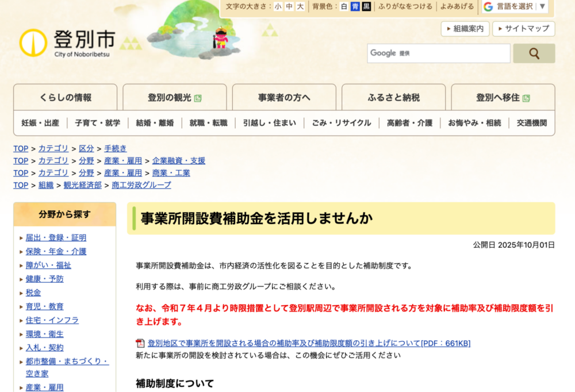575x392 pixels.
Task: Click the oni mascot illustration in header
Action: click(x=221, y=38)
